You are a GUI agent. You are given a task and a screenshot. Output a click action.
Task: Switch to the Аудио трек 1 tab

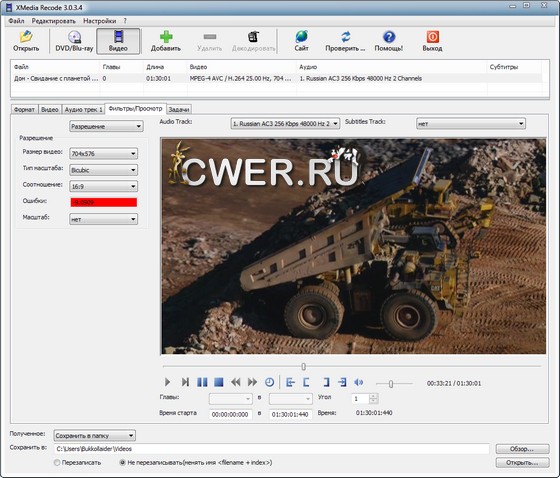pyautogui.click(x=84, y=110)
